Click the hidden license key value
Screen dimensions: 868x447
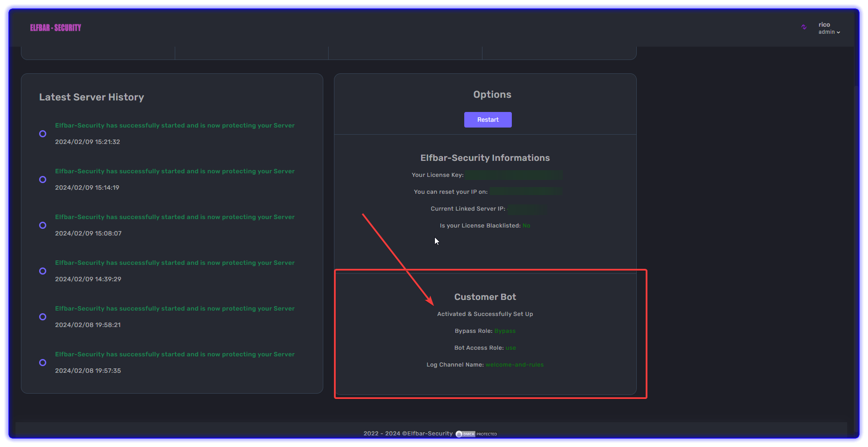[514, 175]
